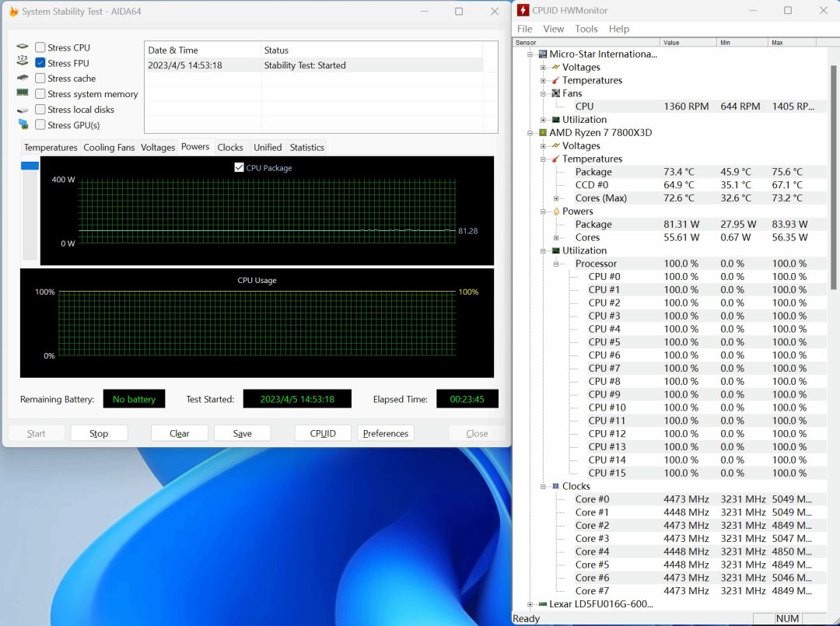The width and height of the screenshot is (840, 626).
Task: Switch to the Clocks tab in AIDA64
Action: point(230,147)
